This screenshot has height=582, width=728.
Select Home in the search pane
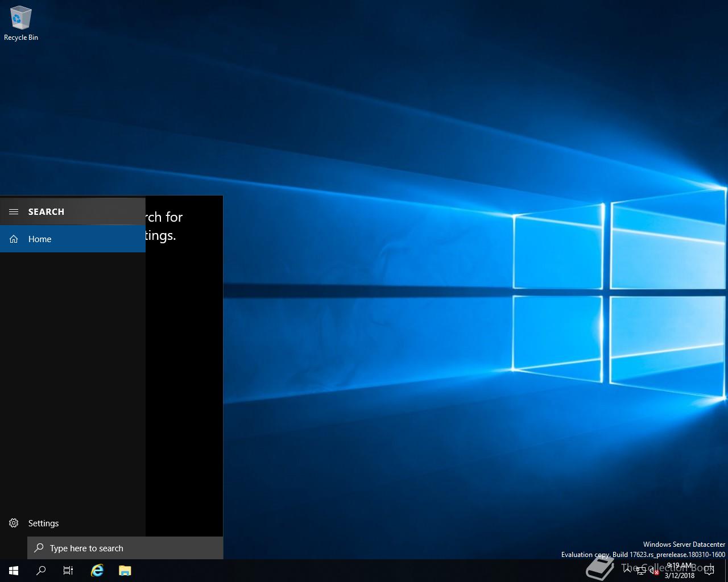pyautogui.click(x=73, y=239)
